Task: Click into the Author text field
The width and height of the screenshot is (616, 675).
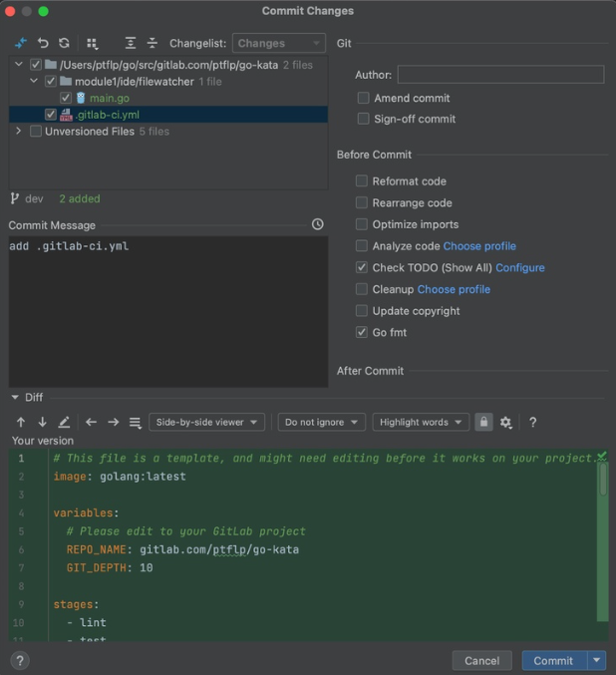Action: point(500,75)
